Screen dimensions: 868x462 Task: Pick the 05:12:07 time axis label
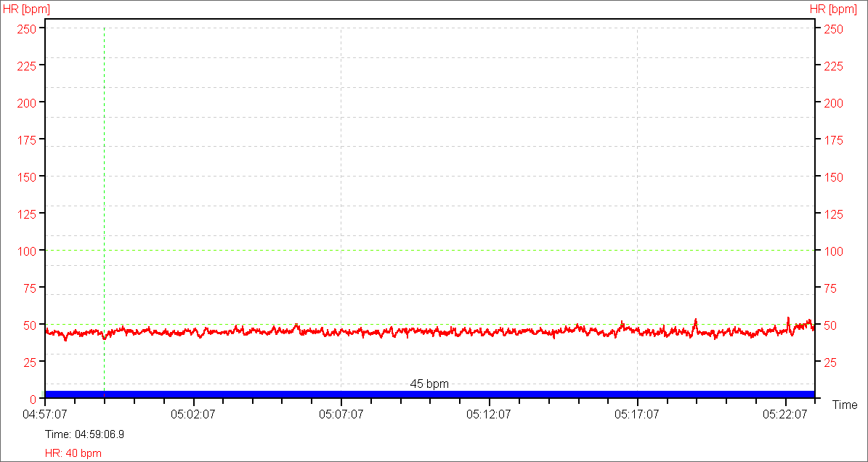490,414
